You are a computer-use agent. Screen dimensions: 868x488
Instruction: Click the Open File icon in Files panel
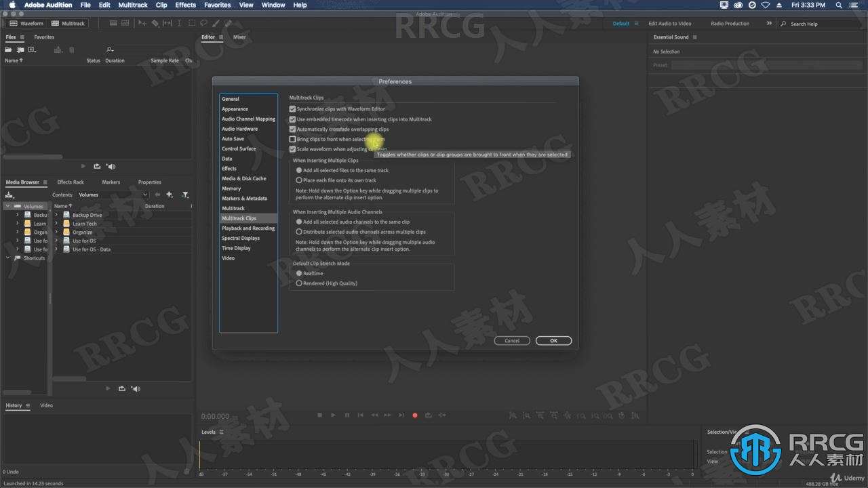[8, 49]
